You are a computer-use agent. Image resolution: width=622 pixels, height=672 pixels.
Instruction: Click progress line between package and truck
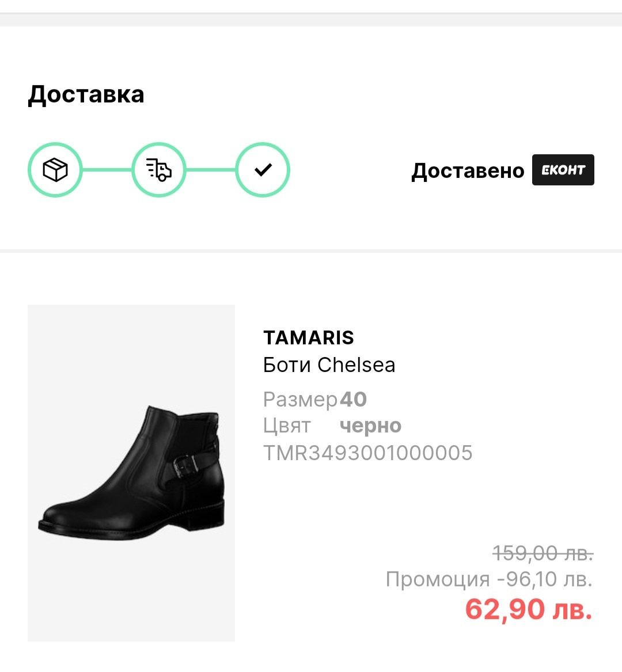[107, 170]
